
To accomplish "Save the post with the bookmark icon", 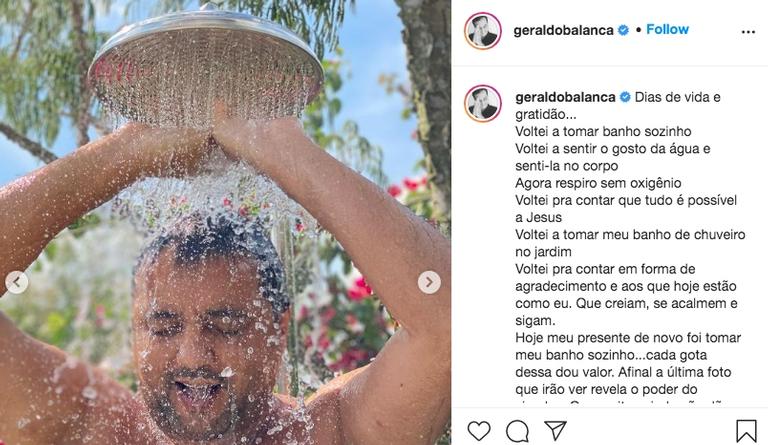I will [746, 431].
